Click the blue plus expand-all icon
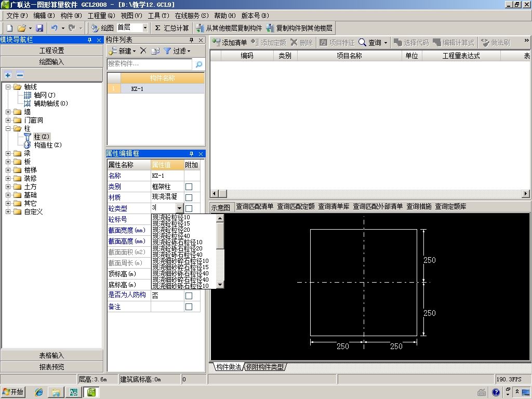This screenshot has width=532, height=399. click(x=8, y=75)
